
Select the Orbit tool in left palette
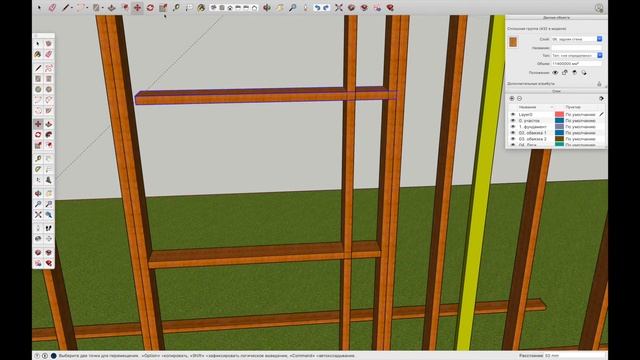38,193
